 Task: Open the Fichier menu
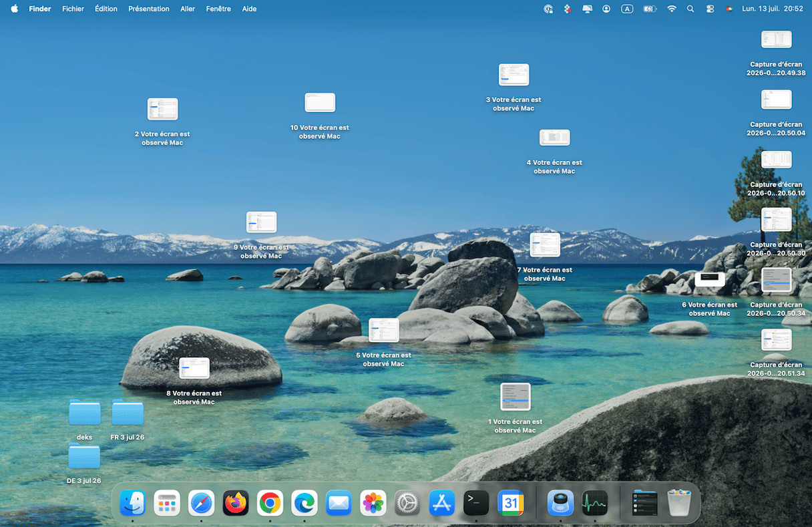click(73, 9)
